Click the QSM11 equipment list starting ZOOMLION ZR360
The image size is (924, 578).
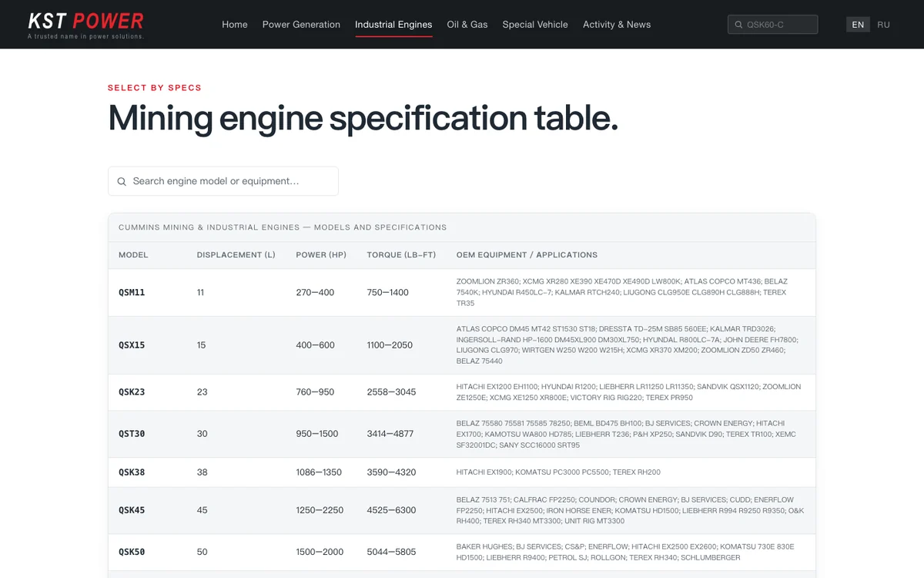[x=622, y=293]
